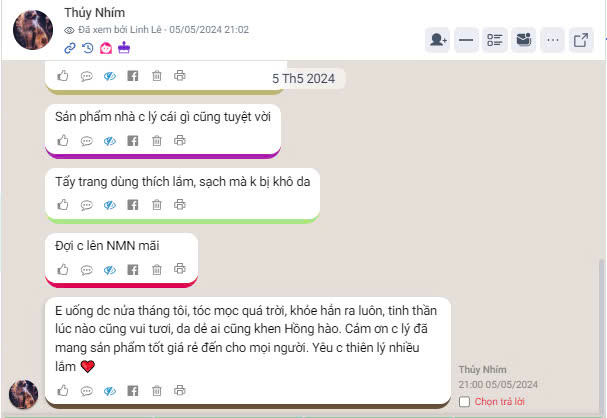607x418 pixels.
Task: Click the purple birthday cake icon
Action: pyautogui.click(x=124, y=48)
